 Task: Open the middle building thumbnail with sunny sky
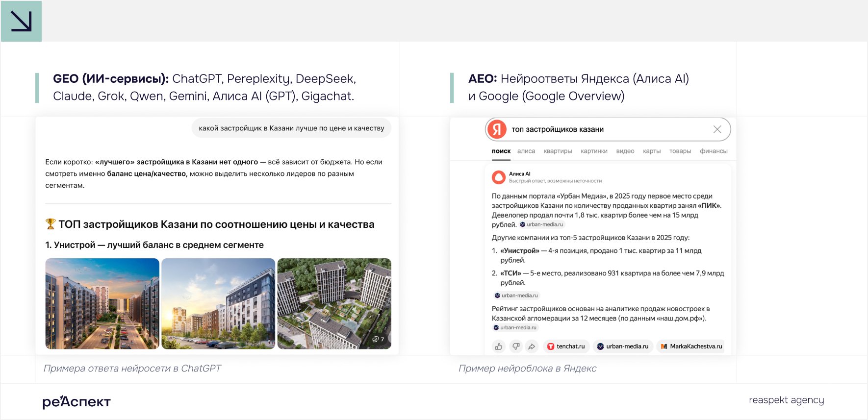218,304
